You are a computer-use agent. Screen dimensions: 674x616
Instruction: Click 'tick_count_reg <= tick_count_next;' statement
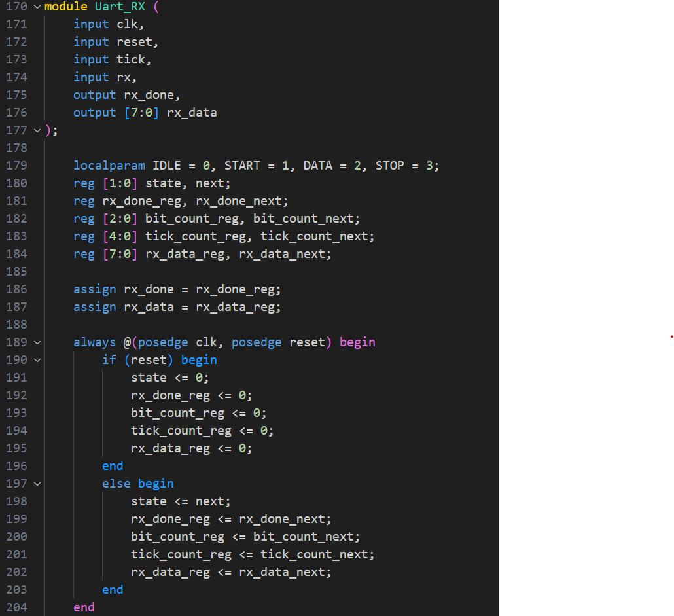(x=253, y=554)
